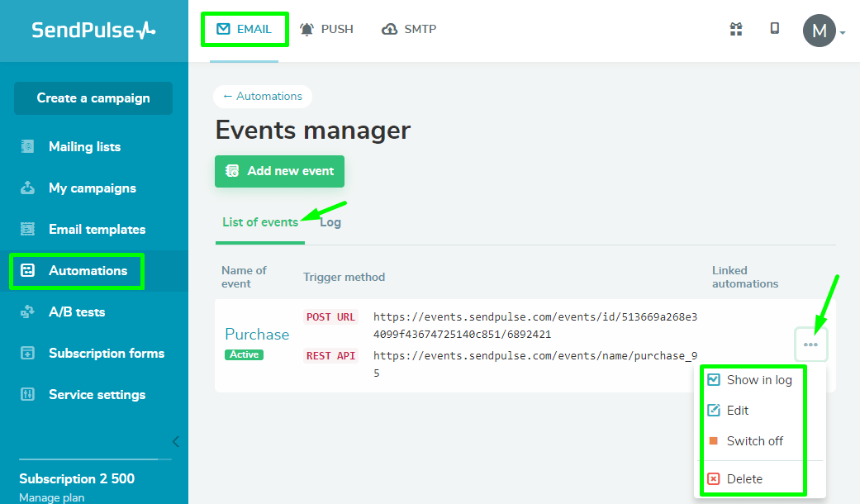Switch to the EMAIL tab
The height and width of the screenshot is (504, 860).
(x=244, y=29)
